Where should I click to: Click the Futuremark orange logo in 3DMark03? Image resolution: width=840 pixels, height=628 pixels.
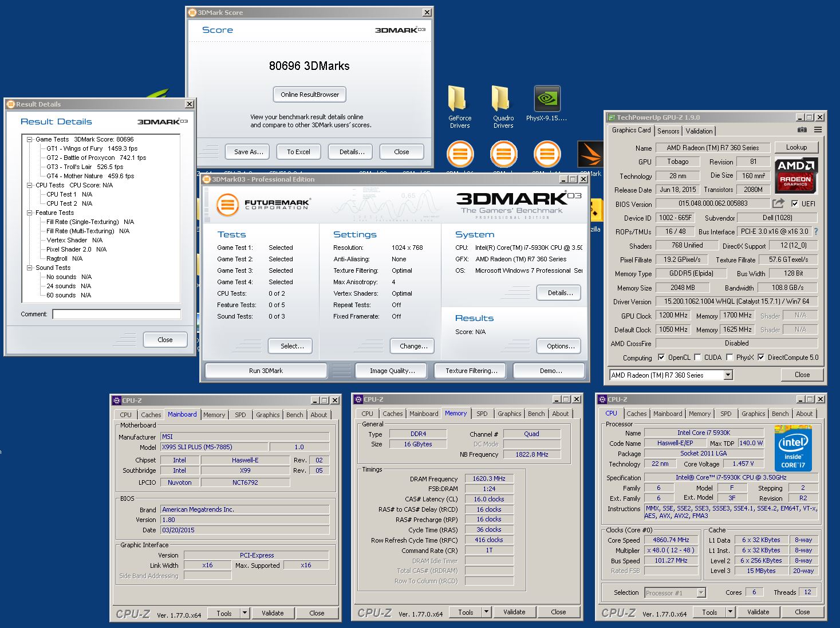coord(227,205)
